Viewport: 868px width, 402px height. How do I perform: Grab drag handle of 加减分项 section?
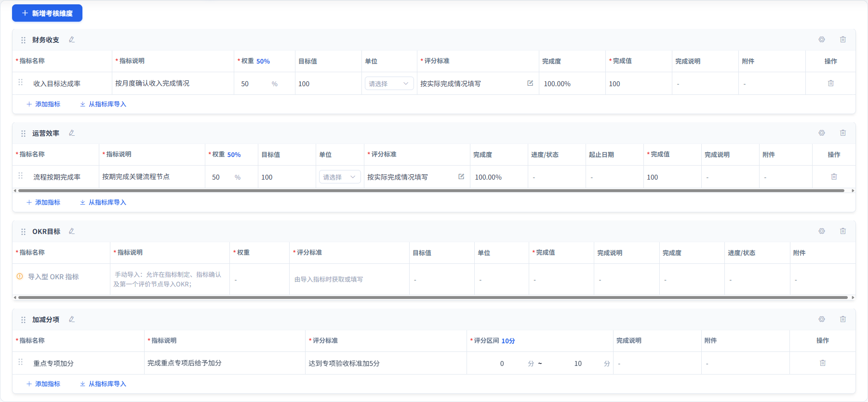(x=23, y=320)
